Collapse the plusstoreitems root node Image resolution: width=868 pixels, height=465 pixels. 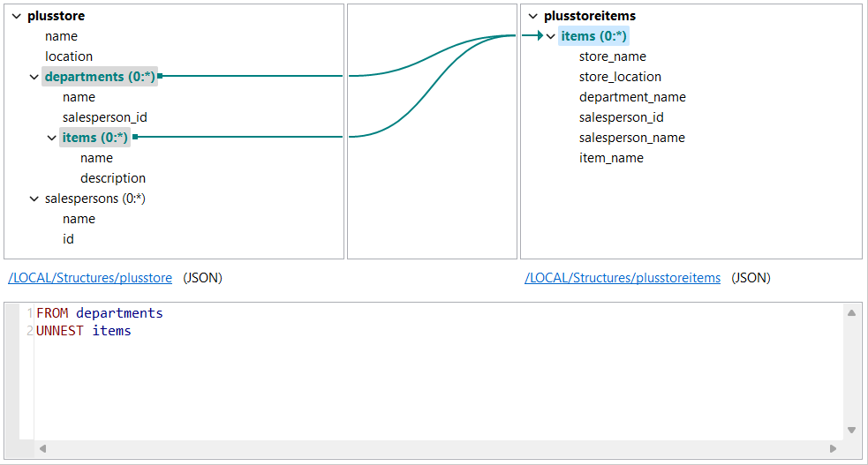[x=533, y=16]
